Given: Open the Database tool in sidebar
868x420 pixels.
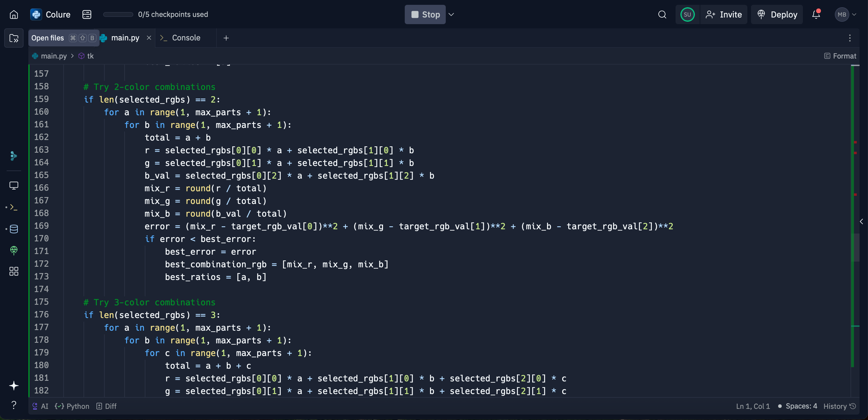Looking at the screenshot, I should tap(14, 229).
